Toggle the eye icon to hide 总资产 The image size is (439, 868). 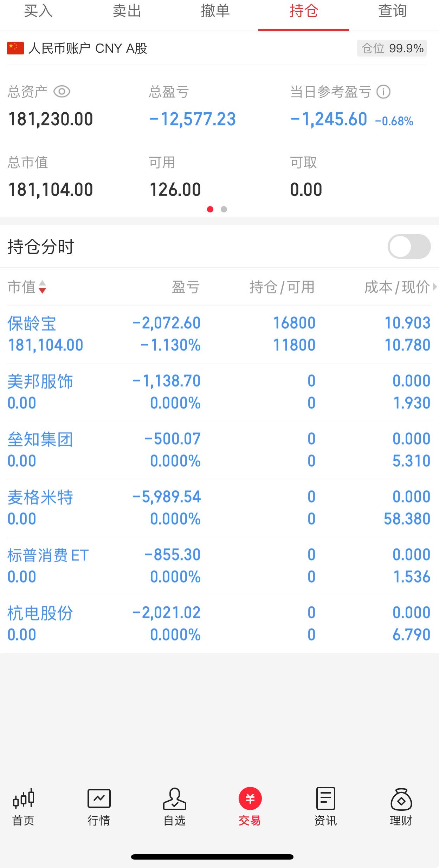62,92
